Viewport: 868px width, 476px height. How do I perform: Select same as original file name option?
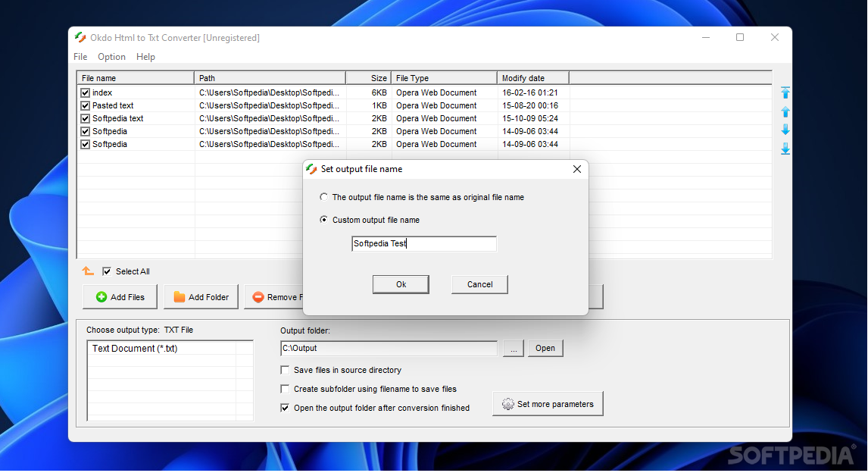pyautogui.click(x=324, y=197)
